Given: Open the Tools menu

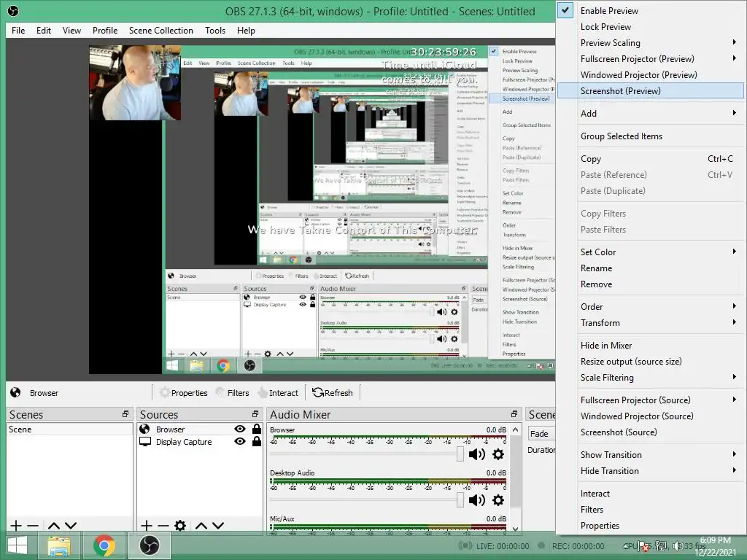Looking at the screenshot, I should (215, 31).
